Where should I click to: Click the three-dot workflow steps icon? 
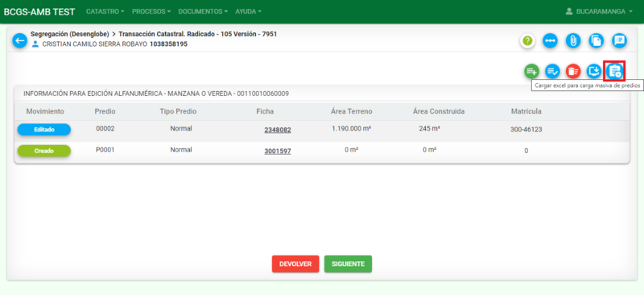coord(551,41)
